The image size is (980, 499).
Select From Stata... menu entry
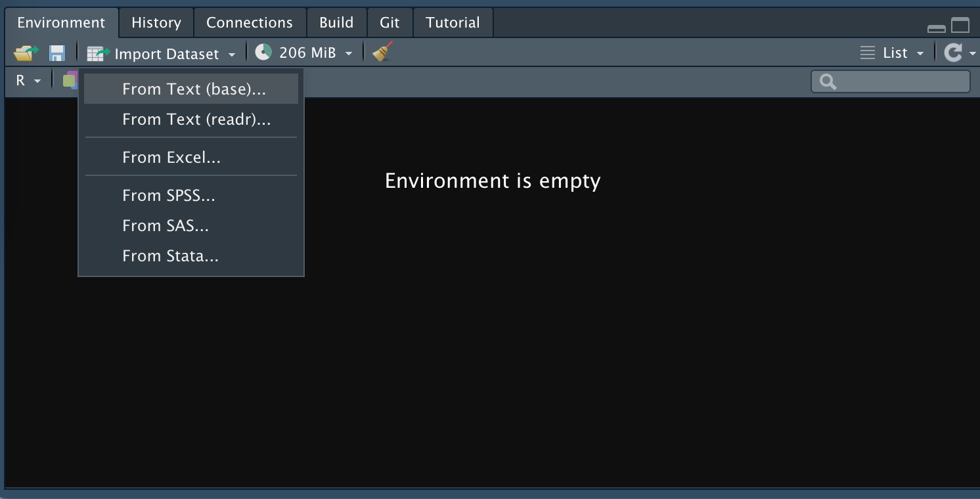pyautogui.click(x=170, y=256)
